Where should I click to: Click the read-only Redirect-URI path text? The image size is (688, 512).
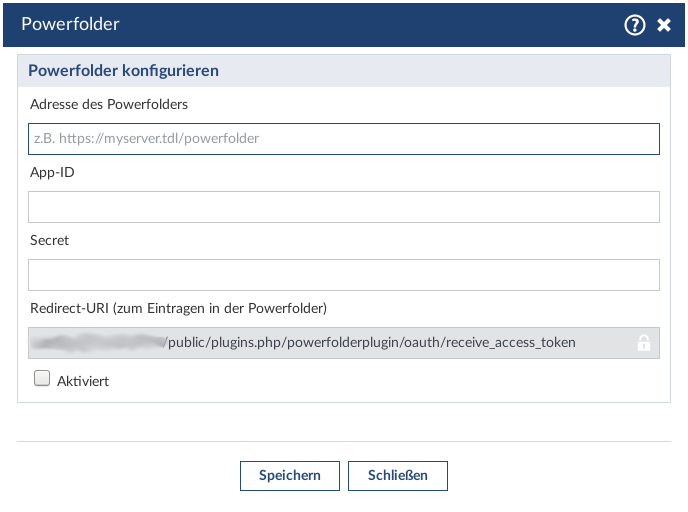click(x=370, y=343)
